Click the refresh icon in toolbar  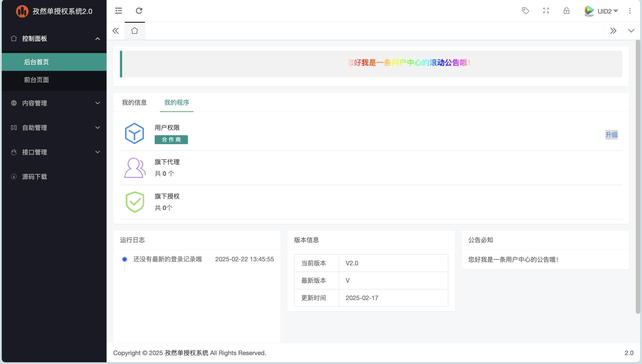(138, 11)
